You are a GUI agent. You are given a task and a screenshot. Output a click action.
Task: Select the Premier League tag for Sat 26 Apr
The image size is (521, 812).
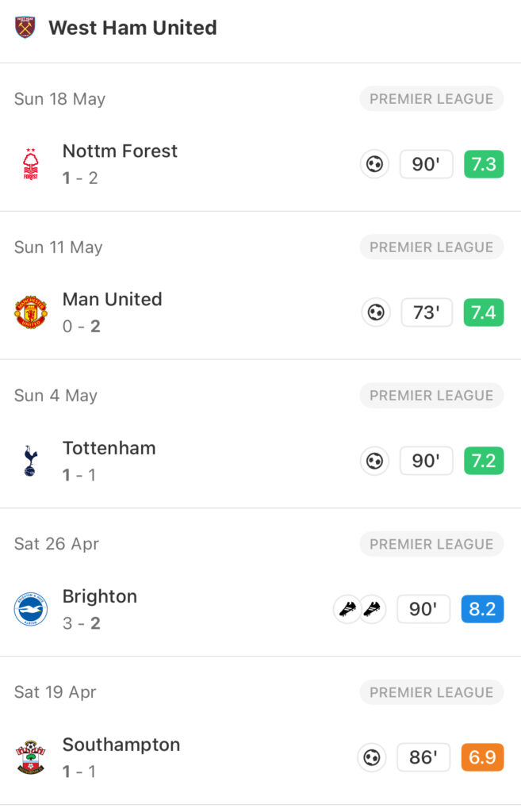tap(431, 544)
